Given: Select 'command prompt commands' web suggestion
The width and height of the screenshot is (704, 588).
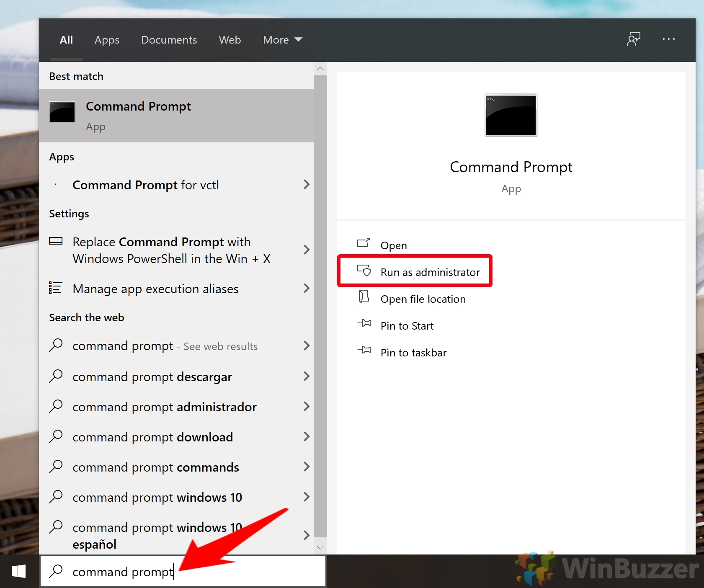Looking at the screenshot, I should (x=176, y=467).
